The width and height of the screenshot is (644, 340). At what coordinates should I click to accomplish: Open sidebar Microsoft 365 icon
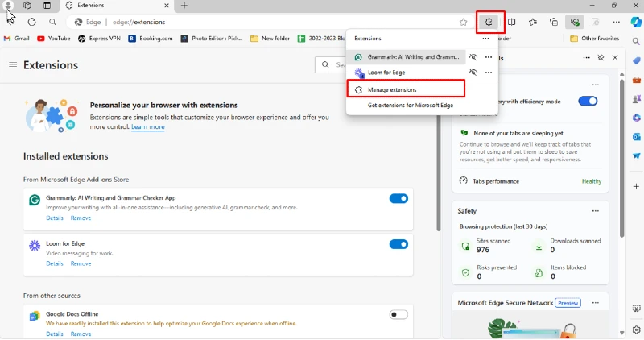coord(636,118)
